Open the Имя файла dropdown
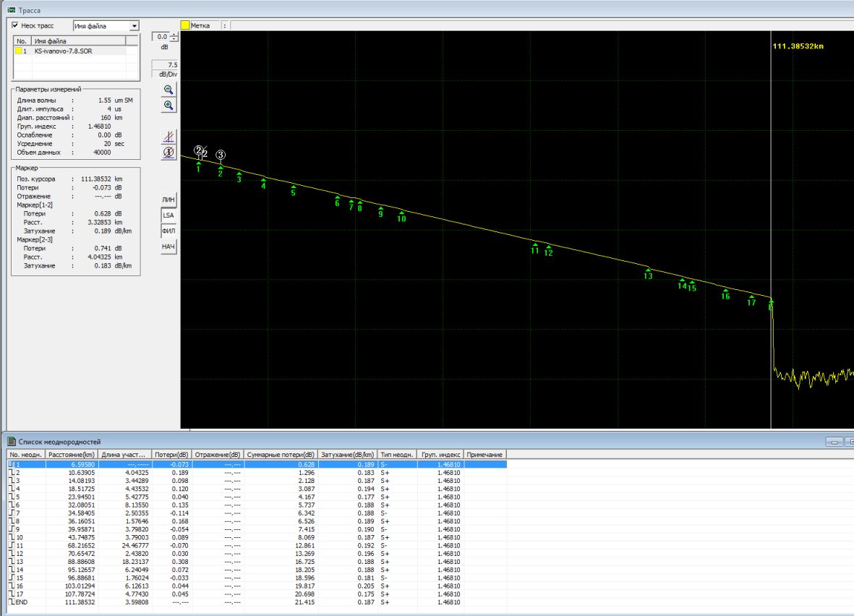854x616 pixels. point(134,25)
